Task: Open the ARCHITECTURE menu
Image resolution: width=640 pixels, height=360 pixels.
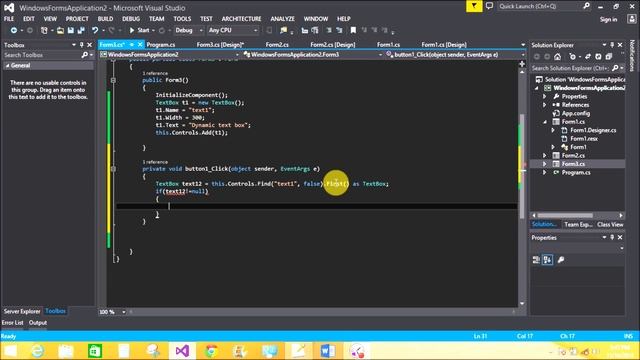Action: tap(241, 19)
